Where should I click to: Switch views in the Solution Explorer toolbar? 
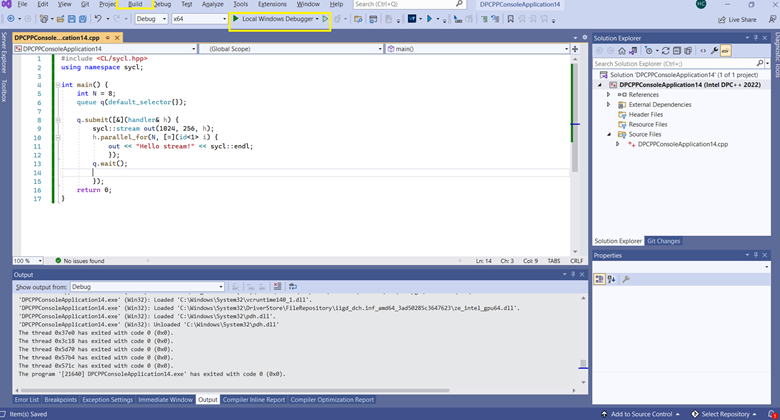(x=633, y=51)
